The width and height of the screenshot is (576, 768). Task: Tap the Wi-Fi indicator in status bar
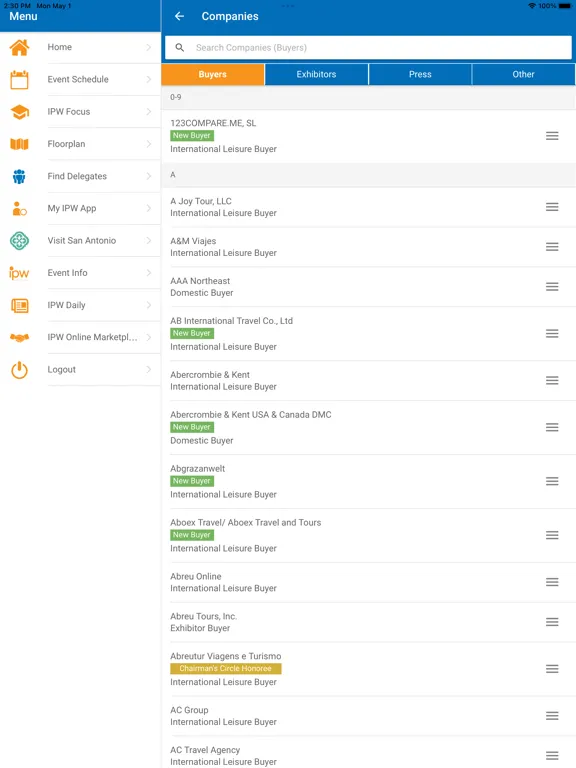click(532, 6)
